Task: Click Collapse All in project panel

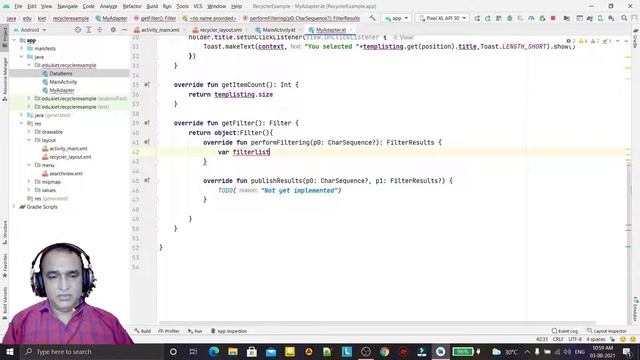Action: click(x=100, y=30)
